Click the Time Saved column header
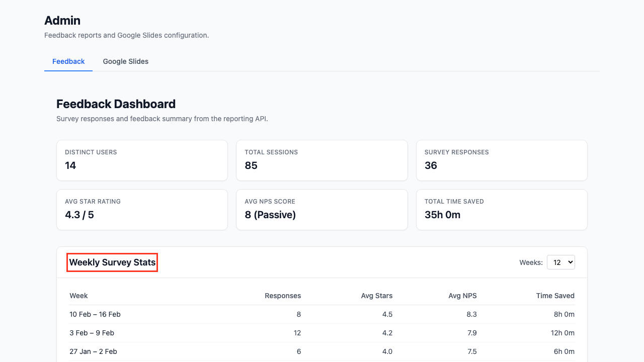Viewport: 644px width, 362px height. click(x=555, y=296)
